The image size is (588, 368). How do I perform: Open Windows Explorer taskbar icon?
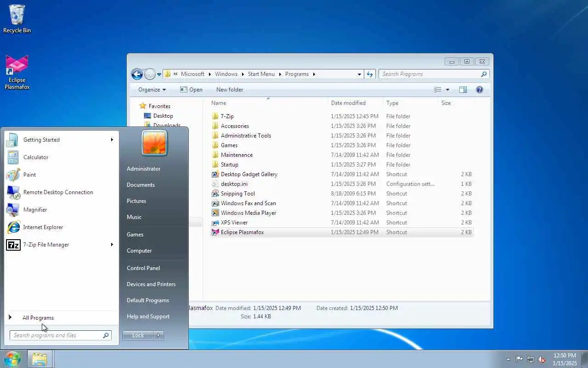[40, 359]
